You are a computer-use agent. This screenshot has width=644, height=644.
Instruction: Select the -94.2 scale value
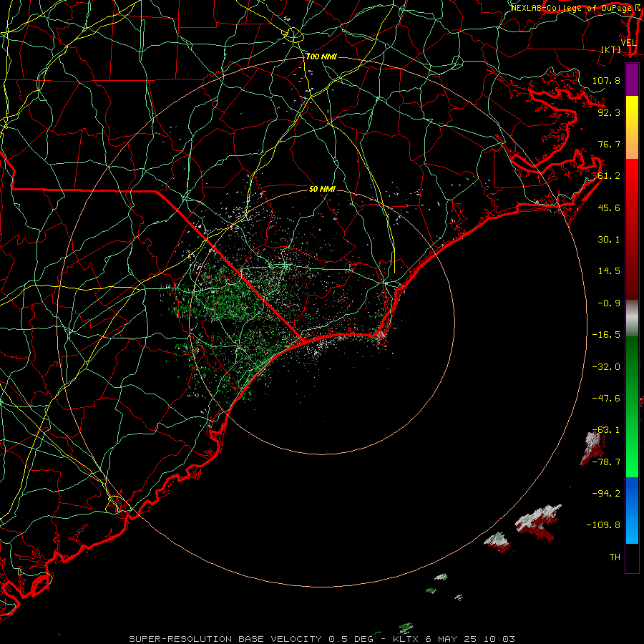point(606,494)
